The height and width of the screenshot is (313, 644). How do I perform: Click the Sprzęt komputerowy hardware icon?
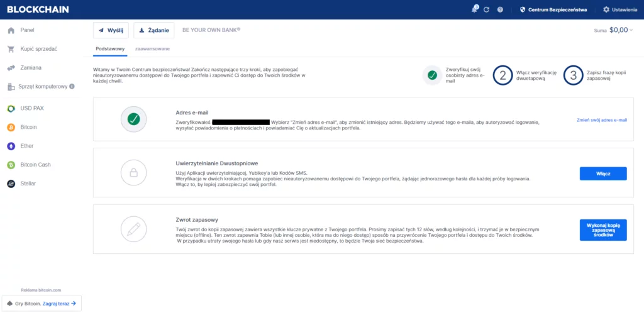(11, 87)
